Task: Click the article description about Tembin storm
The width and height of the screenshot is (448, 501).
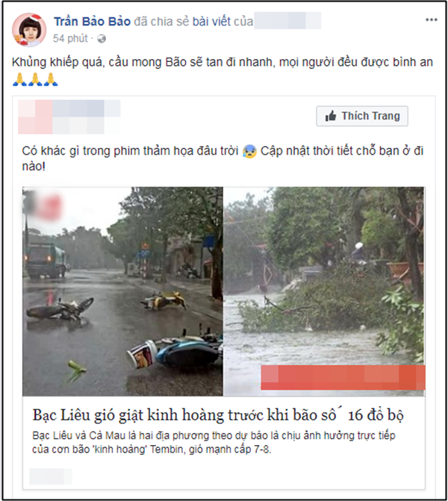Action: tap(214, 443)
